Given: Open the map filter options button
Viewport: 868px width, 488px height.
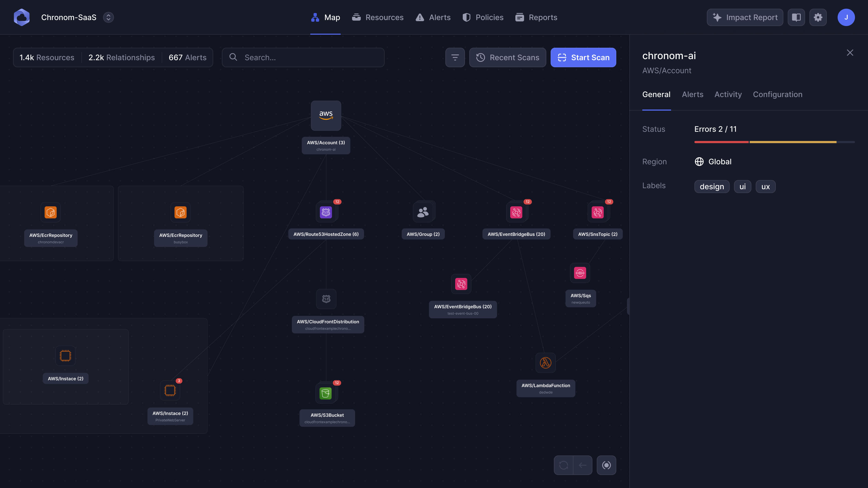Looking at the screenshot, I should (455, 57).
